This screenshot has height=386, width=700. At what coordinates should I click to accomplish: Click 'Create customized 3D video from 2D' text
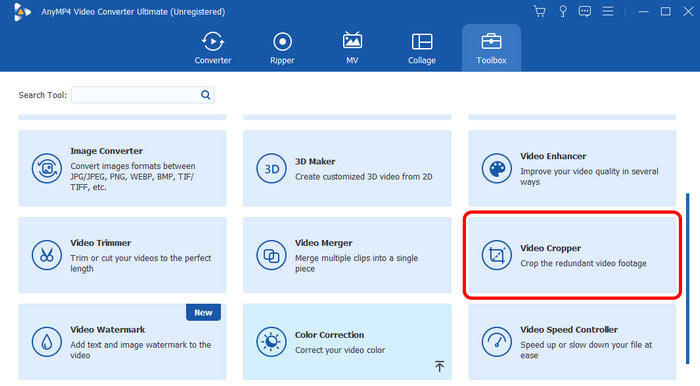[x=363, y=177]
